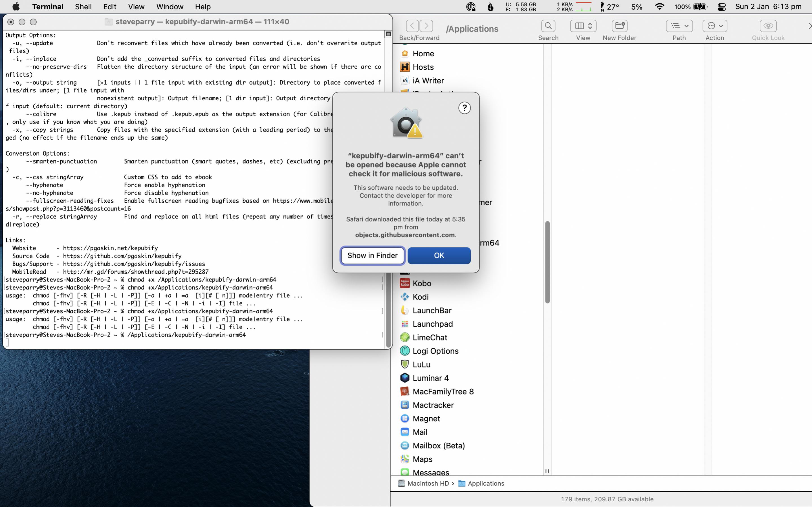This screenshot has width=812, height=507.
Task: Open the Shell menu
Action: [x=83, y=7]
